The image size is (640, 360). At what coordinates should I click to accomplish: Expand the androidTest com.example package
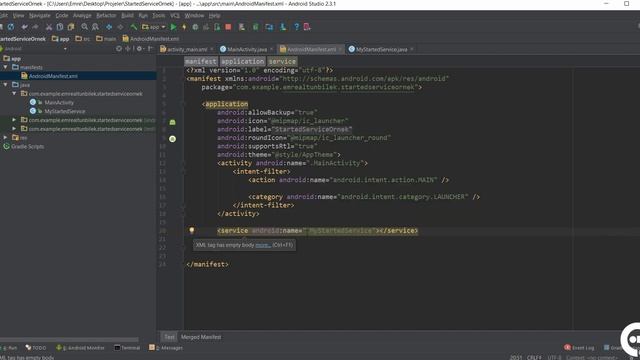pyautogui.click(x=14, y=120)
